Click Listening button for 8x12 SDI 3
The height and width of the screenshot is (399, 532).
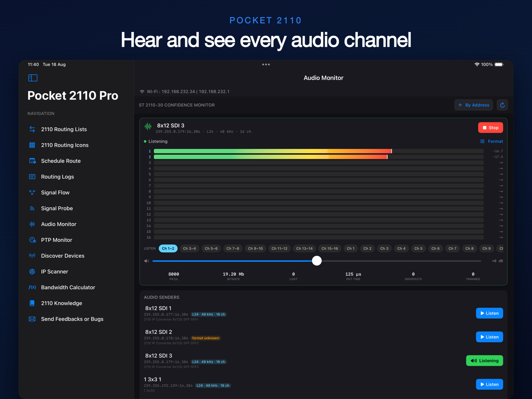484,361
